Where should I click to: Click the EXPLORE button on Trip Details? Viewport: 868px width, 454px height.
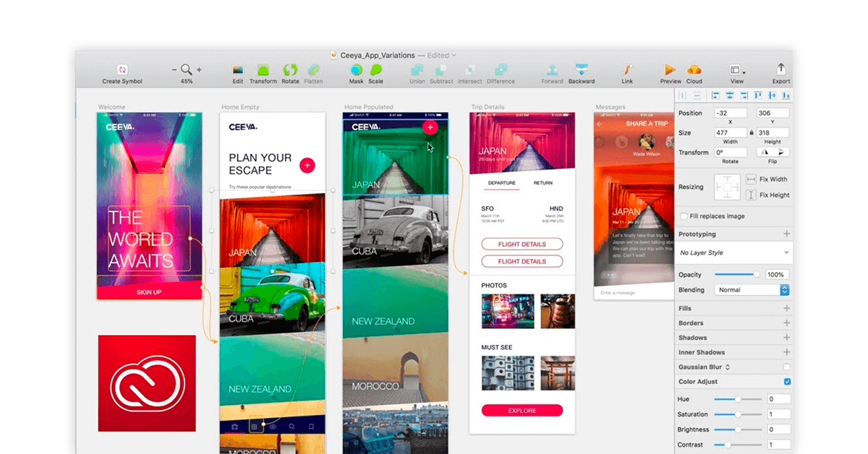pos(522,410)
